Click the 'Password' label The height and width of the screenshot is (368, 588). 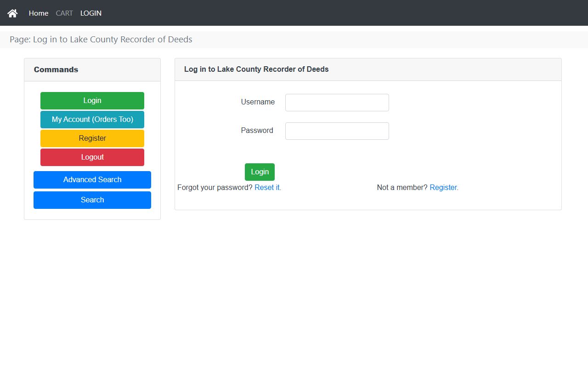(x=257, y=131)
